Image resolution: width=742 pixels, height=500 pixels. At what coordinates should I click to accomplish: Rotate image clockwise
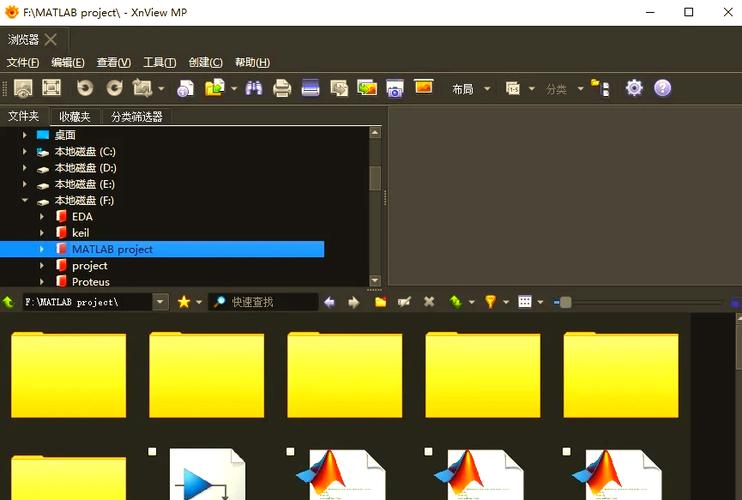coord(114,88)
